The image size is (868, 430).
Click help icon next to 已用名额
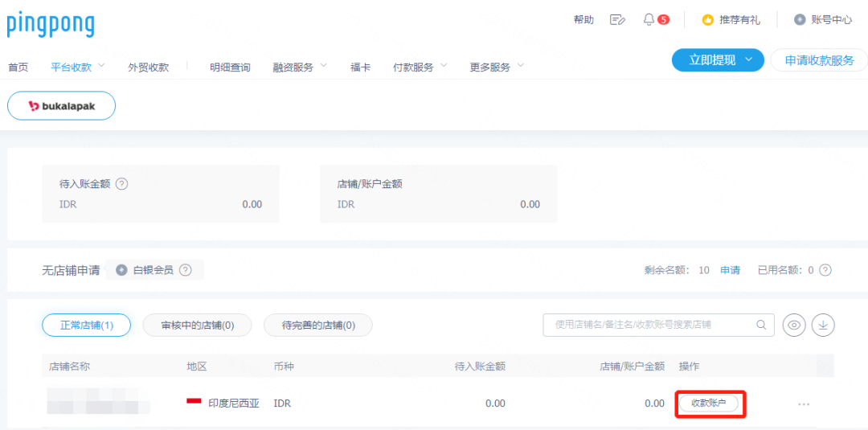(x=825, y=270)
